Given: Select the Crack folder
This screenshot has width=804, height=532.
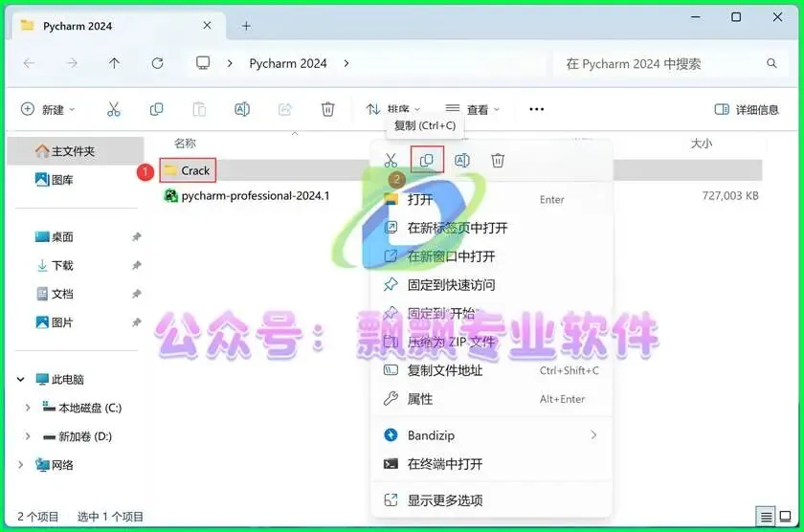Looking at the screenshot, I should [188, 170].
